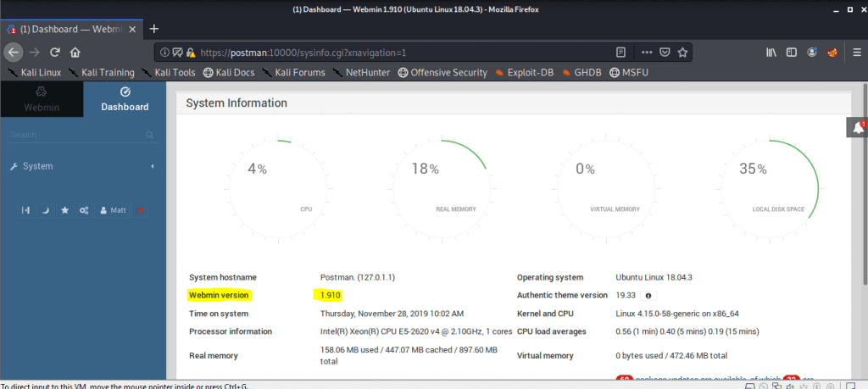Open a new browser tab

coord(154,29)
